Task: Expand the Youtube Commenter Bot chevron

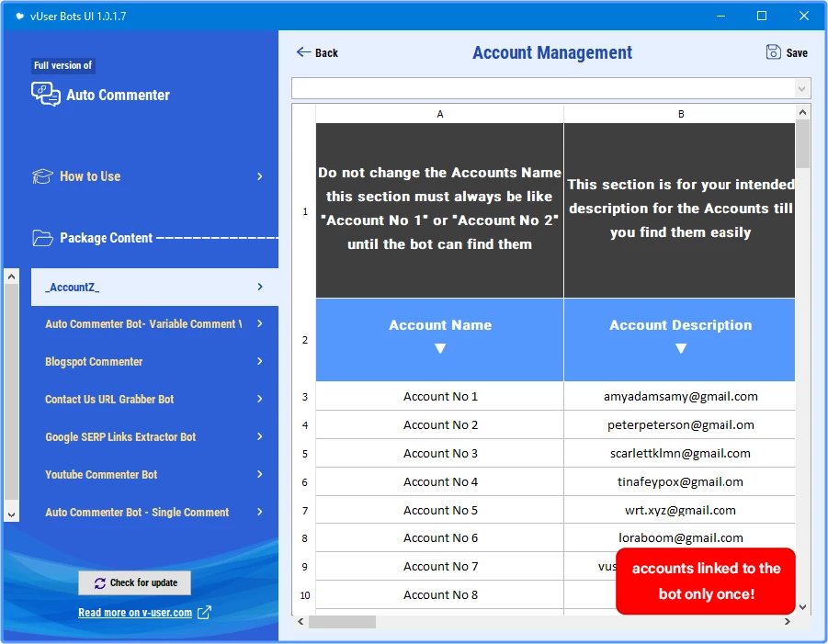Action: pos(260,474)
